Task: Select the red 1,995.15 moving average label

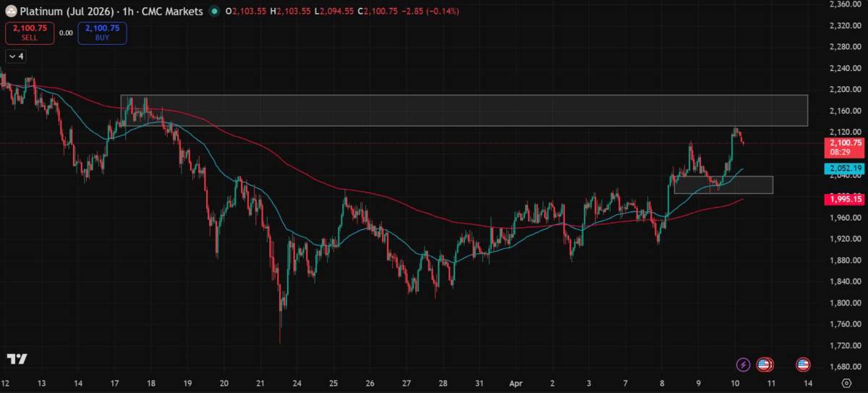Action: click(845, 198)
